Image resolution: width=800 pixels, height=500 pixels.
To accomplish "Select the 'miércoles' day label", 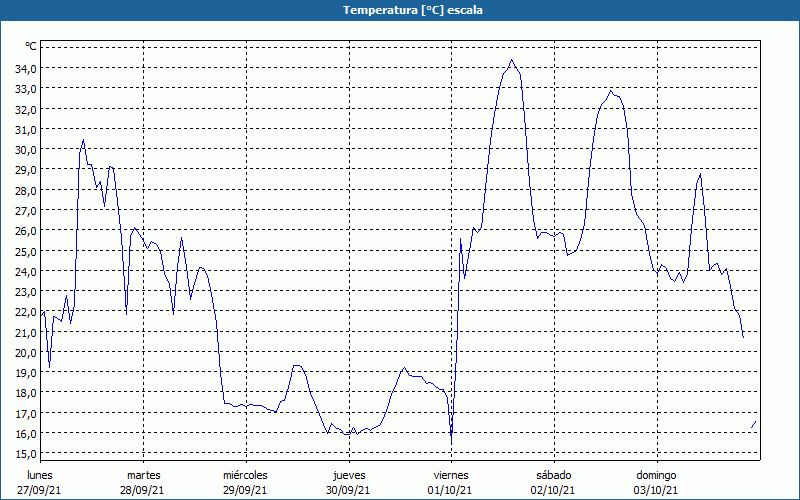I will pyautogui.click(x=245, y=475).
